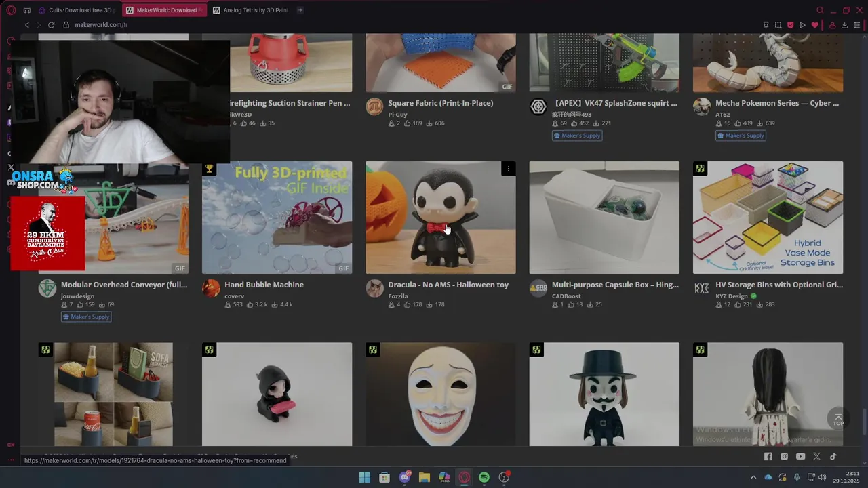Open the smiling white mask thumbnail

coord(441,394)
